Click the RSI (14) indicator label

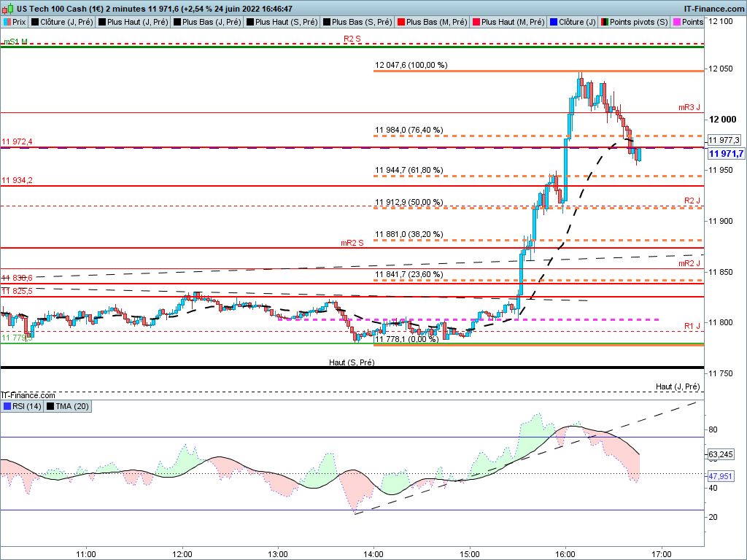(22, 406)
